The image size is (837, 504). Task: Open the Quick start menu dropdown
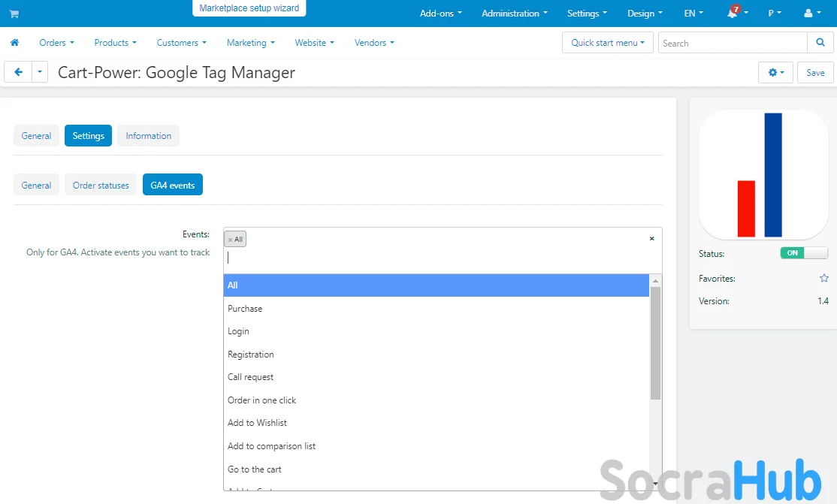(x=607, y=43)
